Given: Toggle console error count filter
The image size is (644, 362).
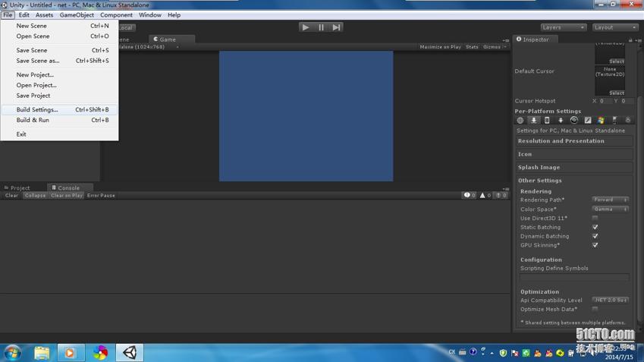Looking at the screenshot, I should point(501,196).
